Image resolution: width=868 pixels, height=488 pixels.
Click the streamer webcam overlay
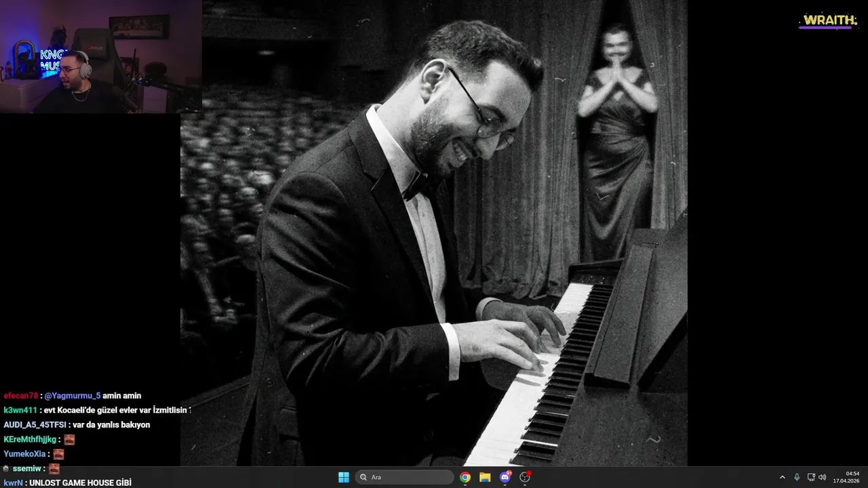(x=100, y=56)
